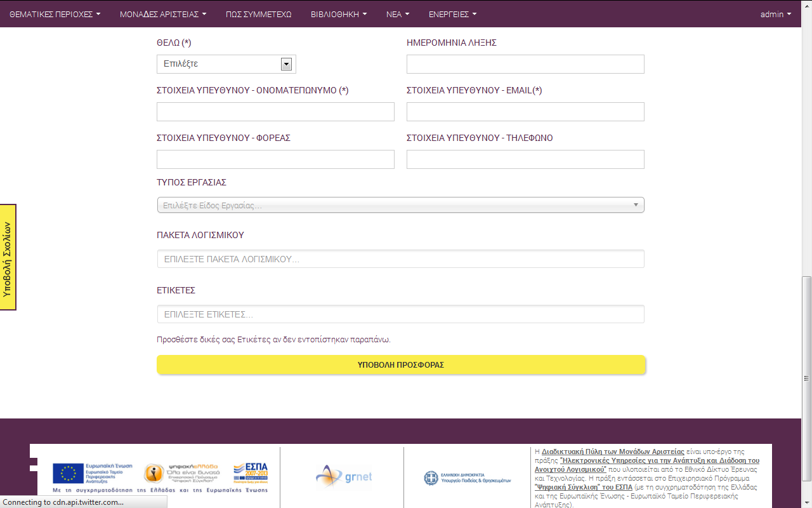The image size is (812, 508).
Task: Click the Υπουργείο Παιδείας logo
Action: (467, 478)
